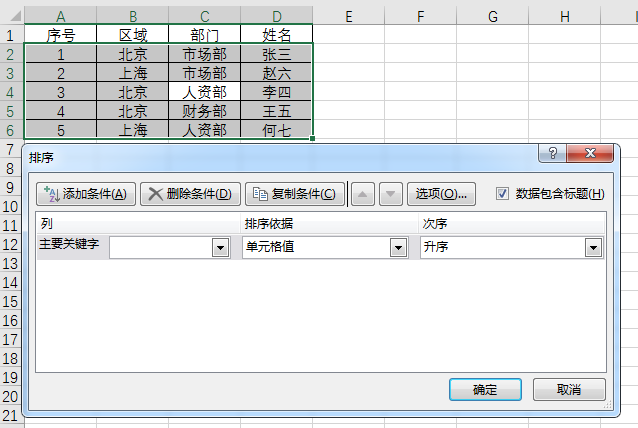This screenshot has width=638, height=428.
Task: Click 市场部 cell in row 2
Action: [205, 54]
